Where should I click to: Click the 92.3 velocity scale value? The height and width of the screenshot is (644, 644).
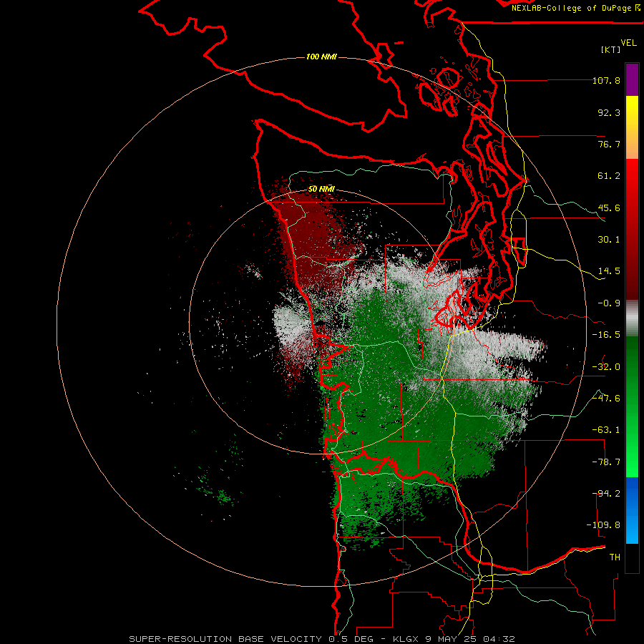[609, 112]
